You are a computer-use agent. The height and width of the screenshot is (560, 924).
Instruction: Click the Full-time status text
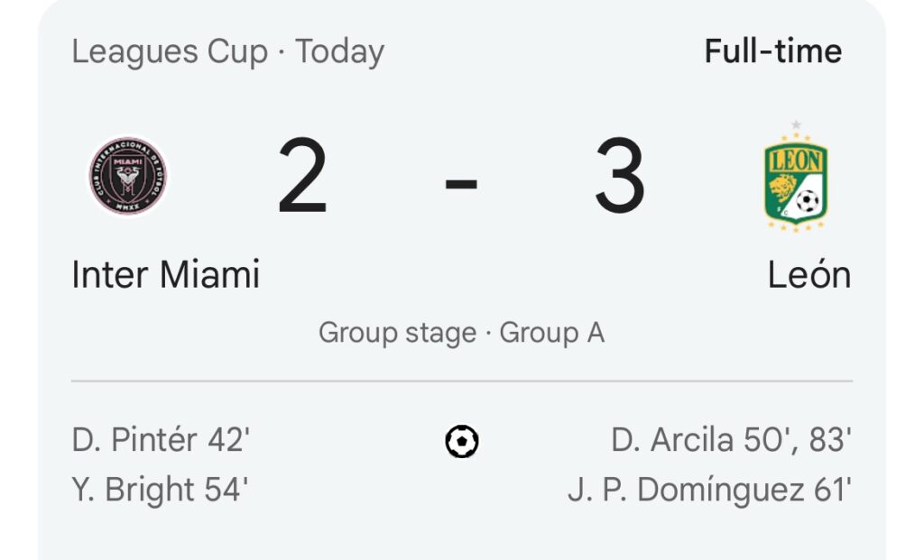pyautogui.click(x=773, y=51)
